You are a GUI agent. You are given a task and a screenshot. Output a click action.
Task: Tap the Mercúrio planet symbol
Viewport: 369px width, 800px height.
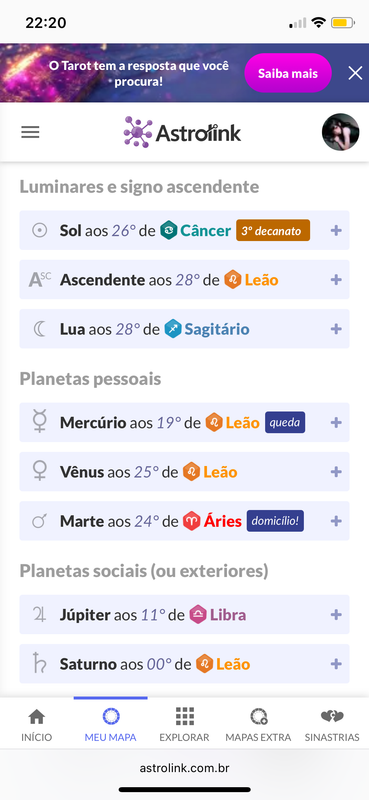tap(39, 422)
